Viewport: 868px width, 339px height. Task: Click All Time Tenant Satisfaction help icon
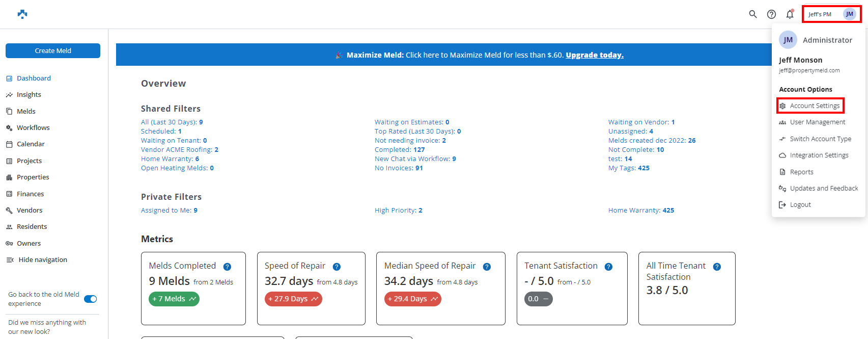(717, 267)
